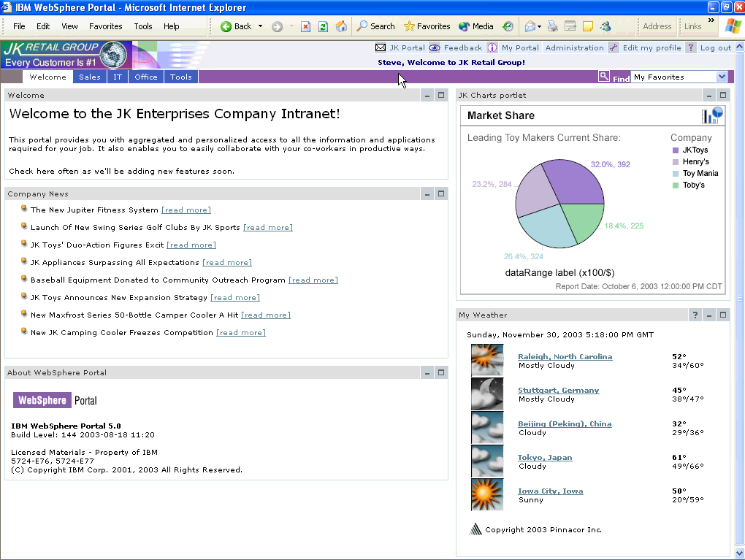The width and height of the screenshot is (745, 560).
Task: Click the Toy Mania blue legend swatch
Action: point(676,173)
